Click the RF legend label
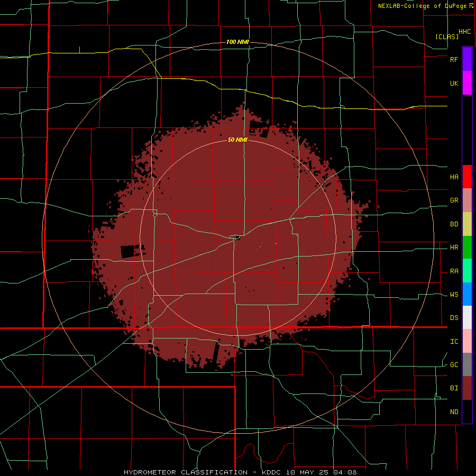The width and height of the screenshot is (476, 476). (454, 59)
